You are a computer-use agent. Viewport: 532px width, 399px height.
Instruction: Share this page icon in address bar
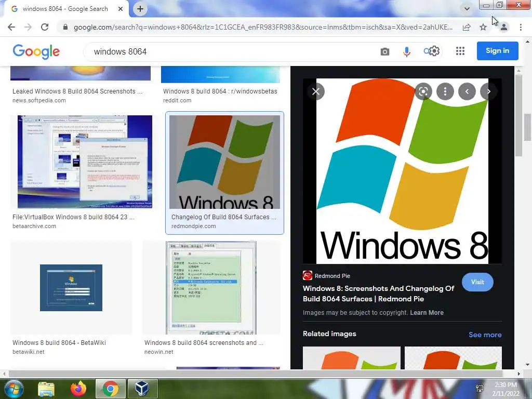[467, 27]
